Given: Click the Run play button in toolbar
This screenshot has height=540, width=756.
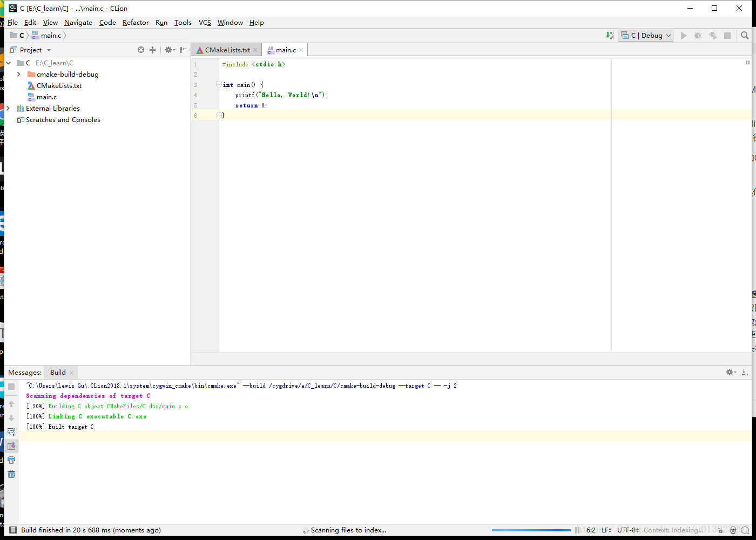Looking at the screenshot, I should click(684, 36).
